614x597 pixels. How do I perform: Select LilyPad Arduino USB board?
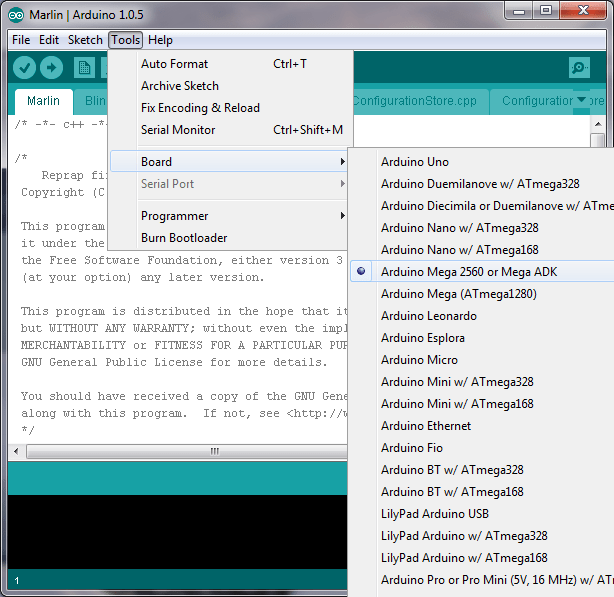pyautogui.click(x=482, y=513)
